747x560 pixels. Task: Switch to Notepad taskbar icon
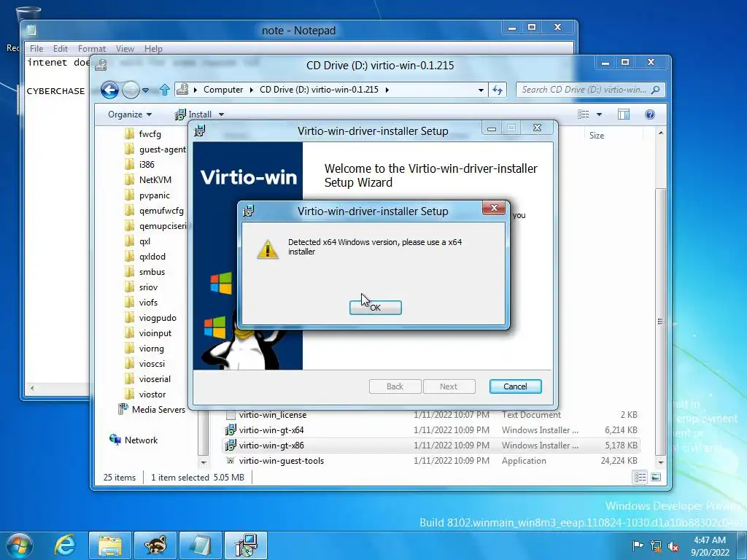[x=201, y=545]
